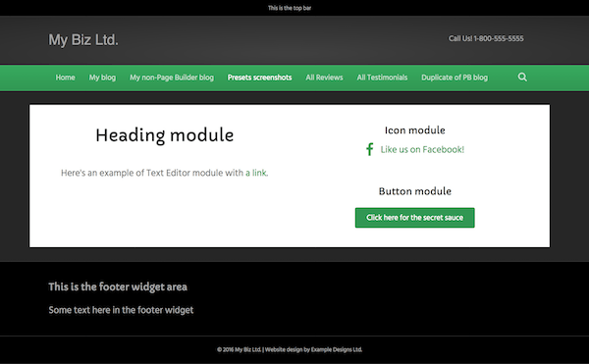Open the search magnifier icon in navigation
Screen dimensions: 589x364
click(522, 77)
